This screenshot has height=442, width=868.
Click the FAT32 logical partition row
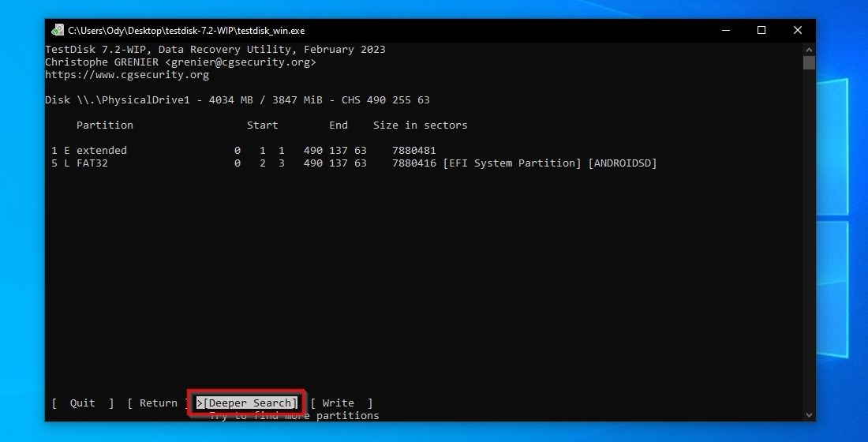(354, 163)
